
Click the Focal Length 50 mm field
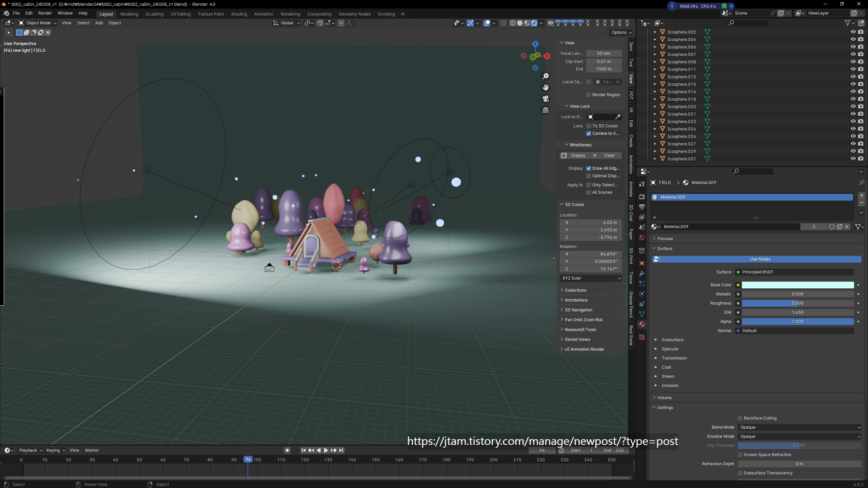[604, 54]
